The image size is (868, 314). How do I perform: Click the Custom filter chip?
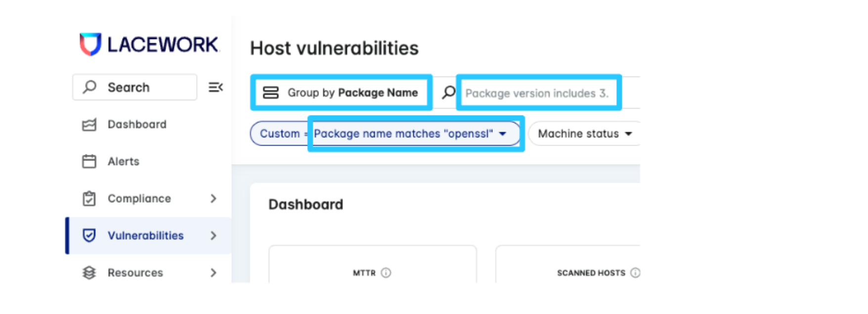279,134
